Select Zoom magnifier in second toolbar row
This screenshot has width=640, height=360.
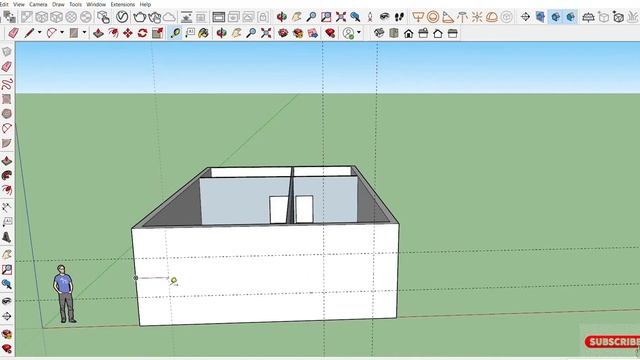coord(251,33)
